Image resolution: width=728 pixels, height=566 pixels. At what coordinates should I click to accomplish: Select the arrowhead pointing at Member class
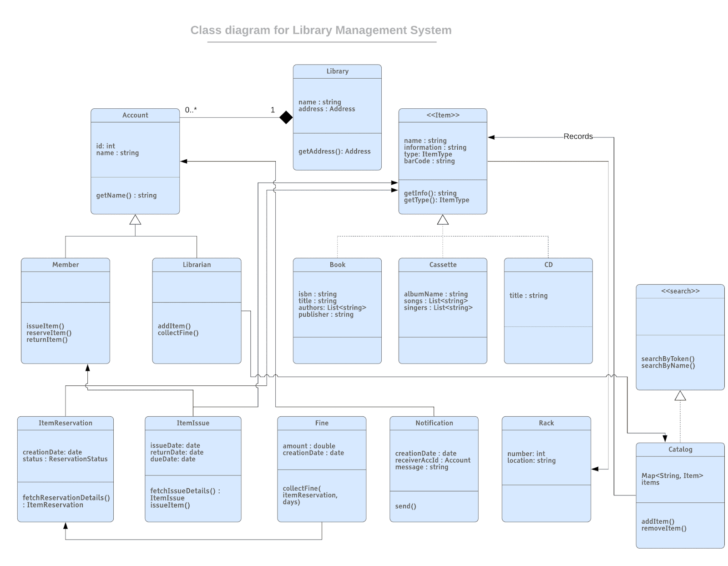tap(86, 367)
